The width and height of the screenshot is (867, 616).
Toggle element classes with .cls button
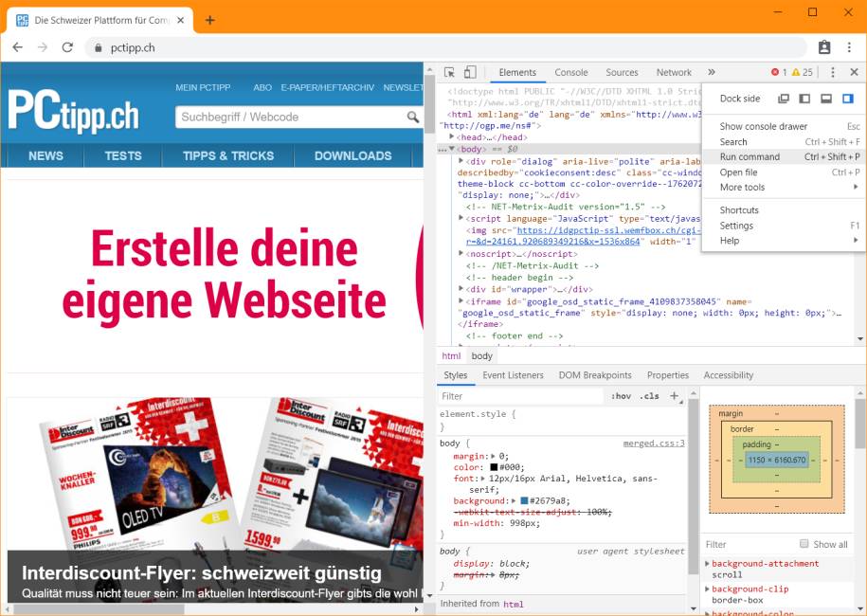click(x=650, y=395)
